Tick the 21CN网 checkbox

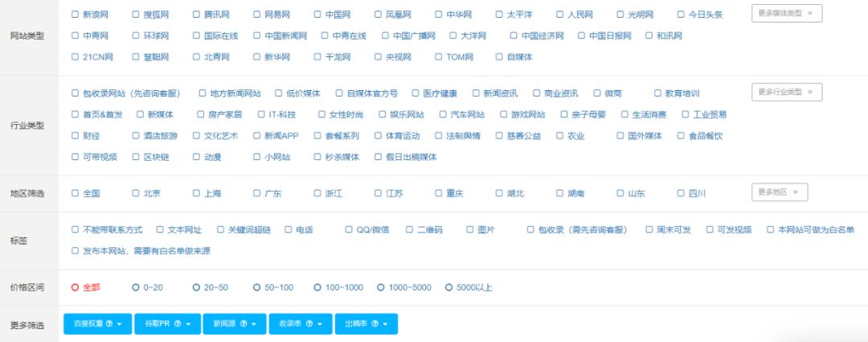click(76, 56)
